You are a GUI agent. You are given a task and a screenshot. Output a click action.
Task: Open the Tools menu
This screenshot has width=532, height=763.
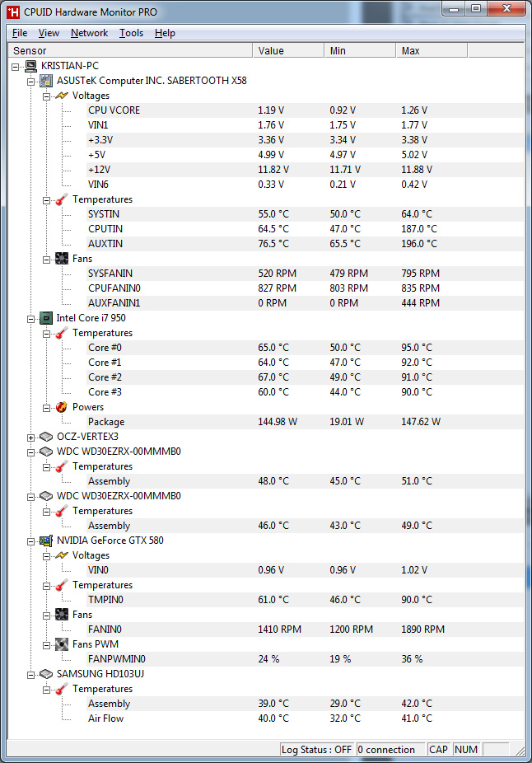click(x=131, y=33)
